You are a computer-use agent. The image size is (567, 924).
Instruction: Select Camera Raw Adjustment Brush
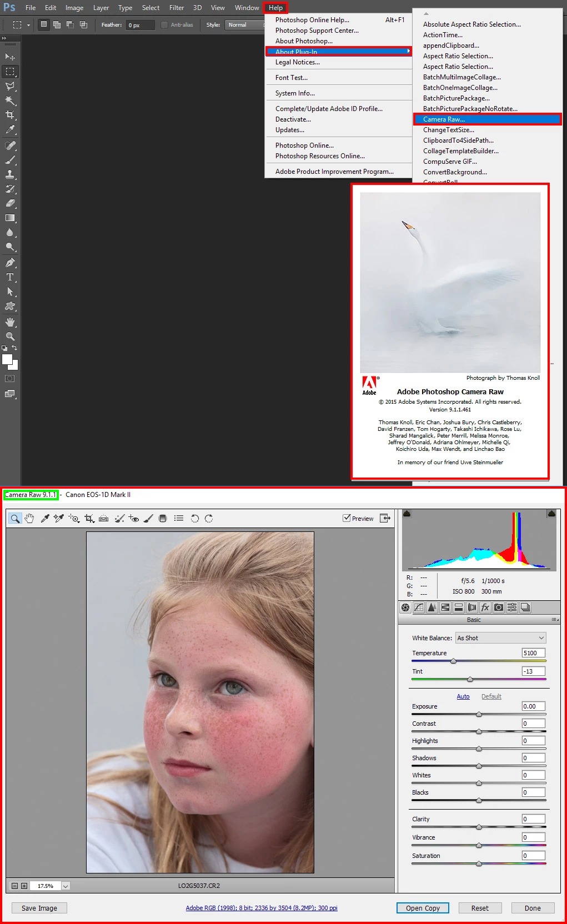click(148, 518)
